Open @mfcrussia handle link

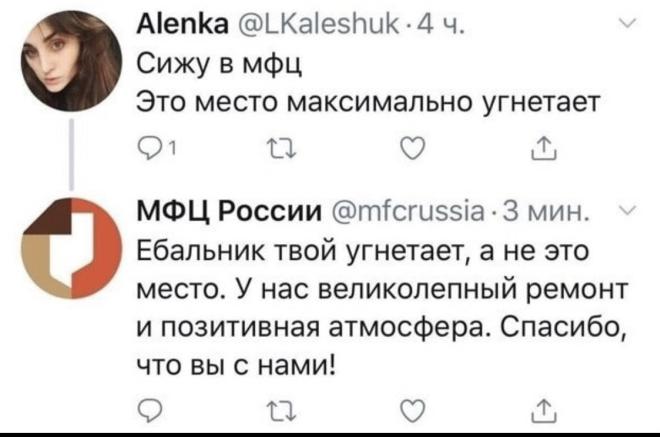tap(408, 211)
